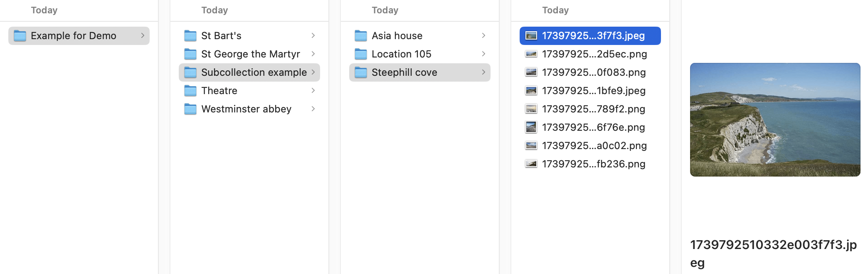Click the Today header in the first column

click(44, 10)
